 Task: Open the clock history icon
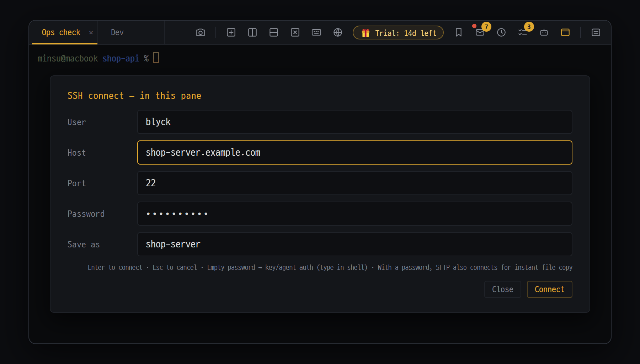(501, 32)
